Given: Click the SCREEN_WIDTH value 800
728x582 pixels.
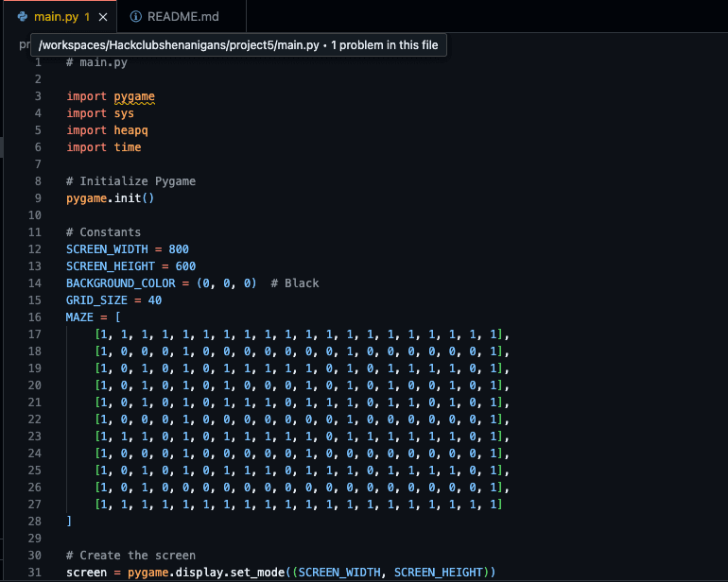Looking at the screenshot, I should [179, 249].
